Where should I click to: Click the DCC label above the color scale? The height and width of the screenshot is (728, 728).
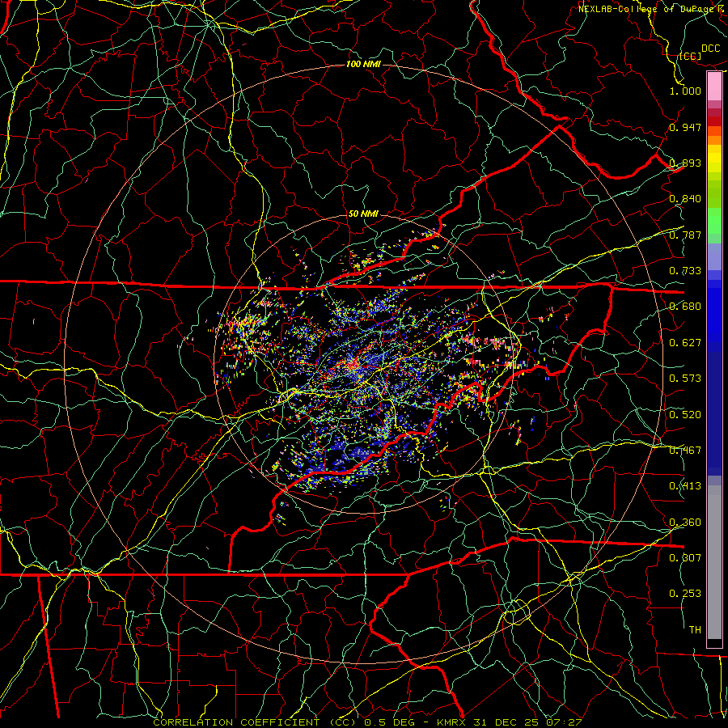pyautogui.click(x=711, y=49)
